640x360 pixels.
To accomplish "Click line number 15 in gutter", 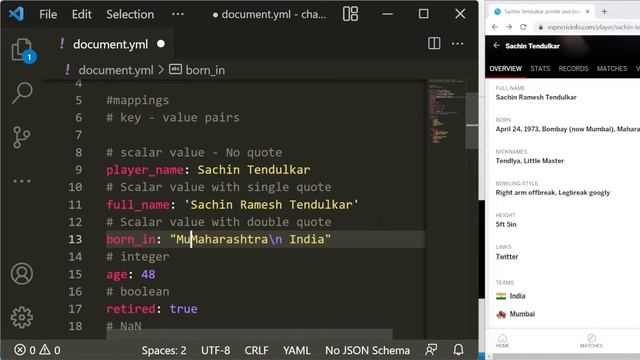I will click(x=75, y=274).
